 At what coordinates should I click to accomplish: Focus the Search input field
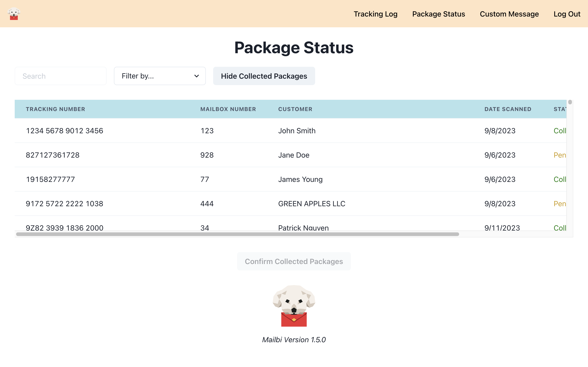60,76
